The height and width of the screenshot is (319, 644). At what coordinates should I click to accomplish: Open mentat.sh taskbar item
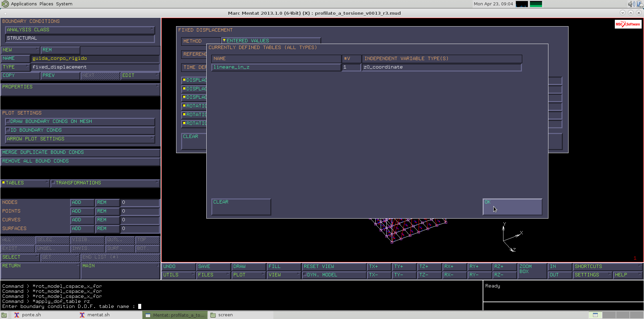coord(95,315)
